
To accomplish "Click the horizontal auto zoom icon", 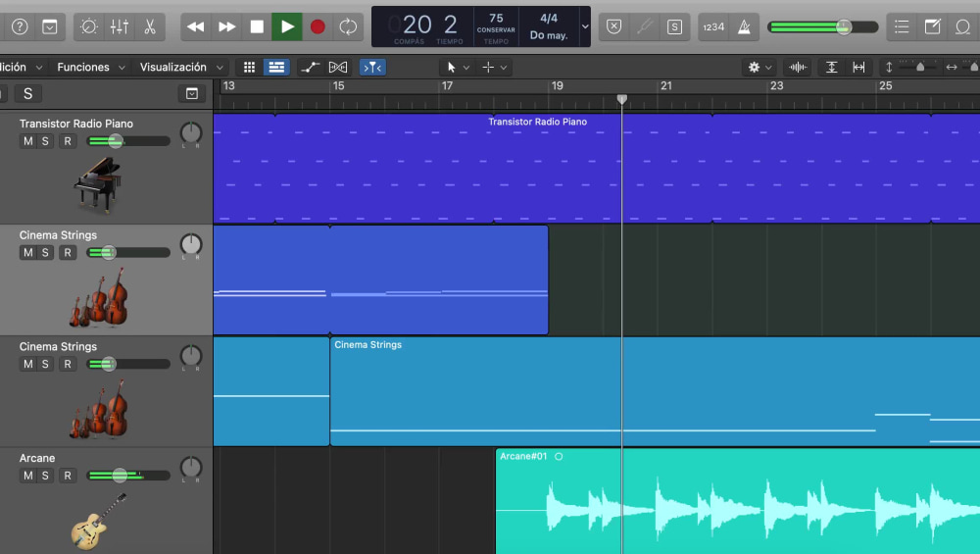I will [858, 67].
